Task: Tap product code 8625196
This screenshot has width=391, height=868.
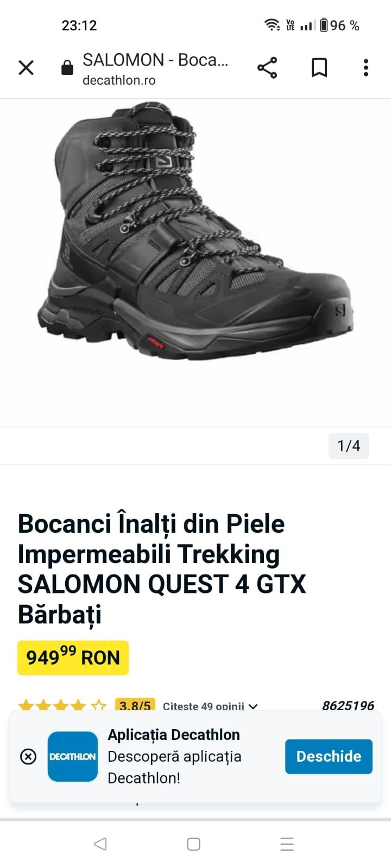Action: coord(348,705)
